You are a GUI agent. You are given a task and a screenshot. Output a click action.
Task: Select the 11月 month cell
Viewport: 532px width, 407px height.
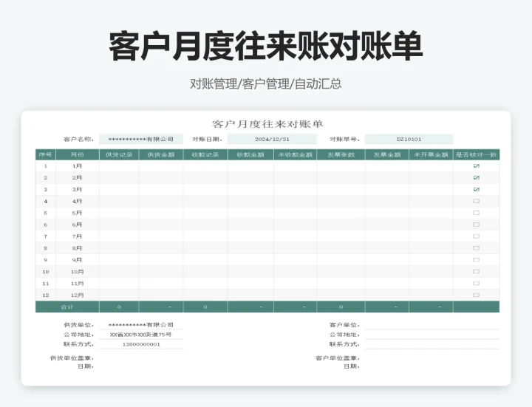(78, 283)
